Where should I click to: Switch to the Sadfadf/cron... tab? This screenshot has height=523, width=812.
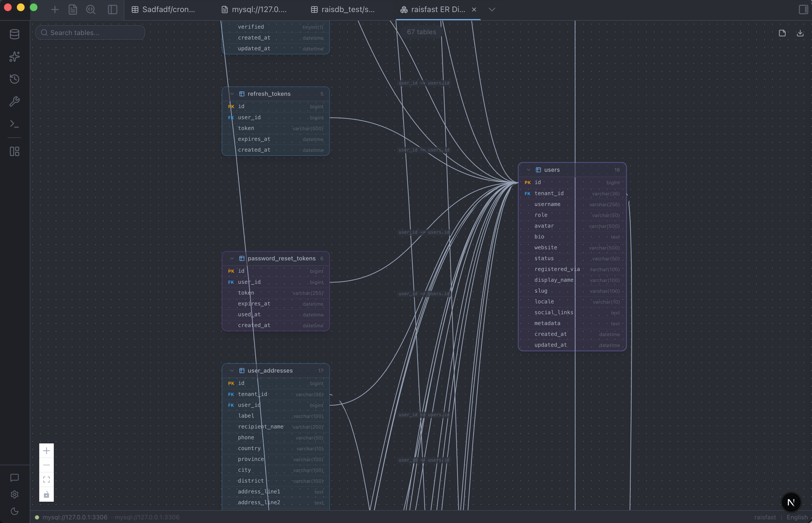(x=164, y=10)
